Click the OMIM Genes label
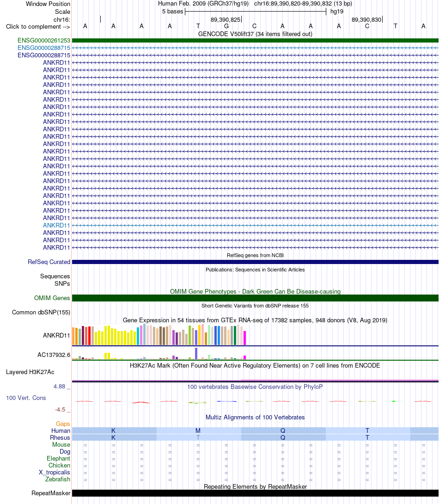 click(x=52, y=298)
